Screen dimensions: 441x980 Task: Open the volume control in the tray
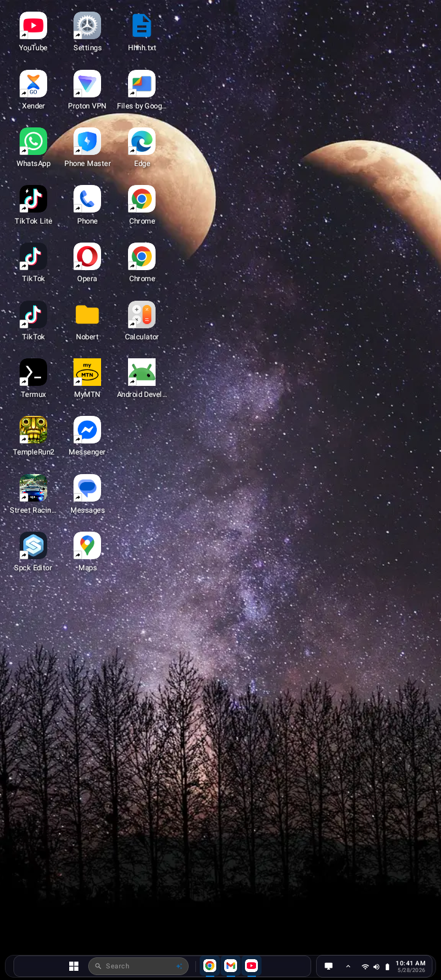pyautogui.click(x=376, y=967)
